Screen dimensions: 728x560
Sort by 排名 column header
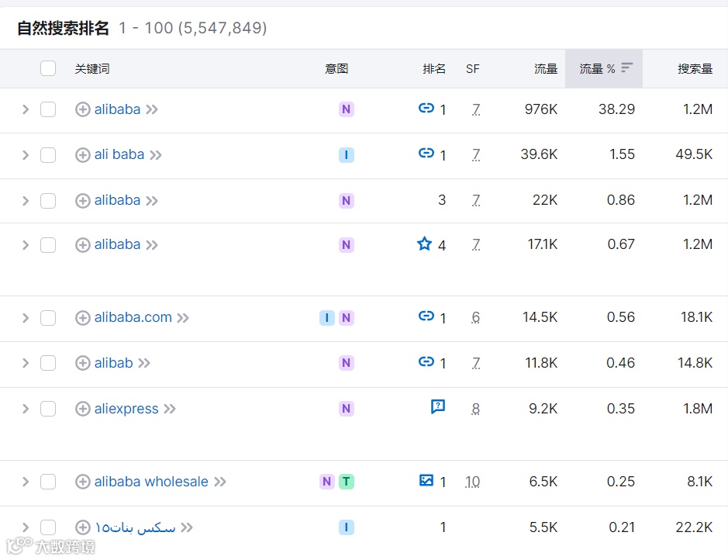434,69
